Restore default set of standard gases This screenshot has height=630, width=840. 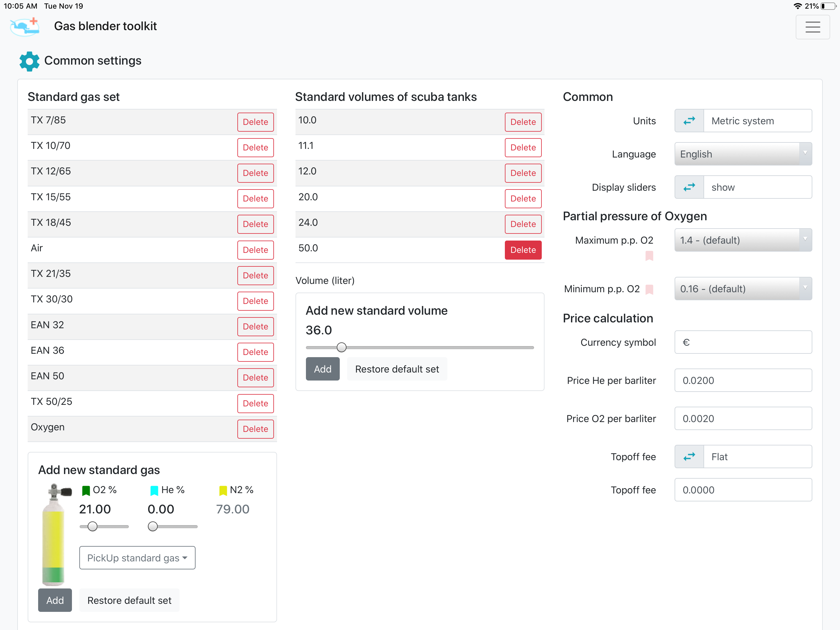coord(129,600)
